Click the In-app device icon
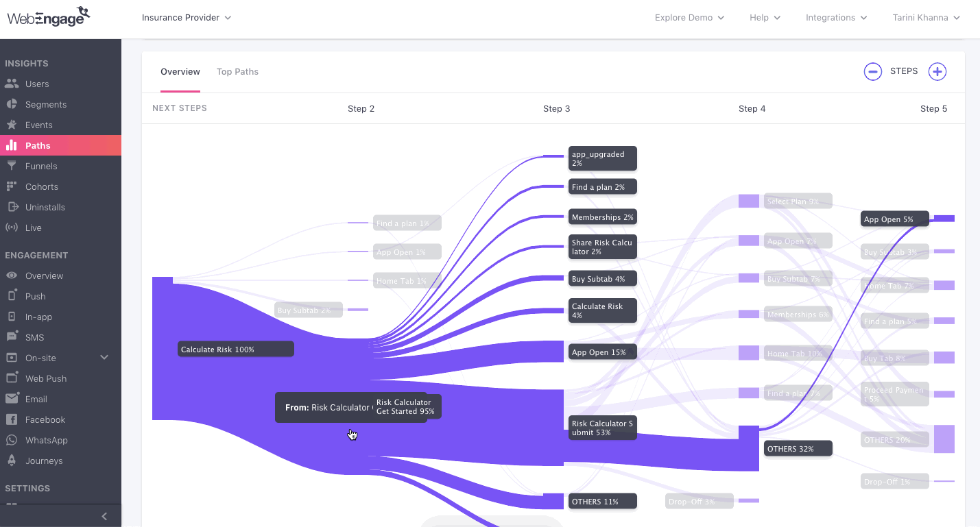980x527 pixels. click(11, 317)
